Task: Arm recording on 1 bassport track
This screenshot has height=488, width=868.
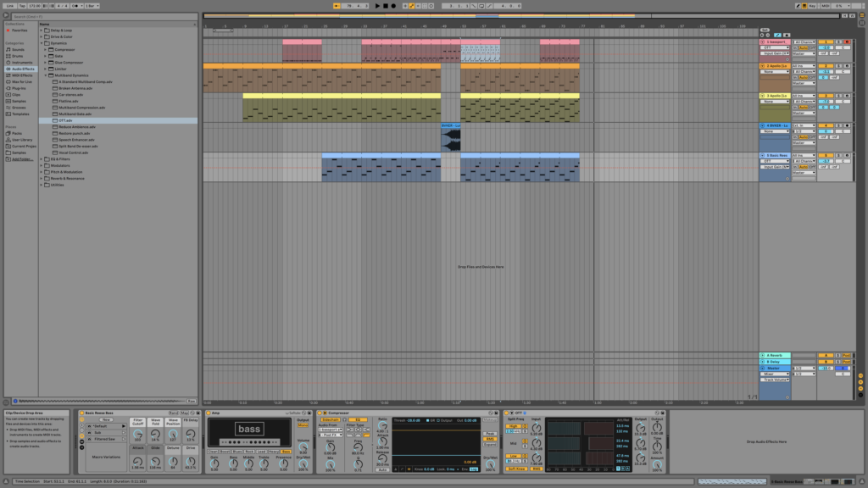Action: point(846,42)
